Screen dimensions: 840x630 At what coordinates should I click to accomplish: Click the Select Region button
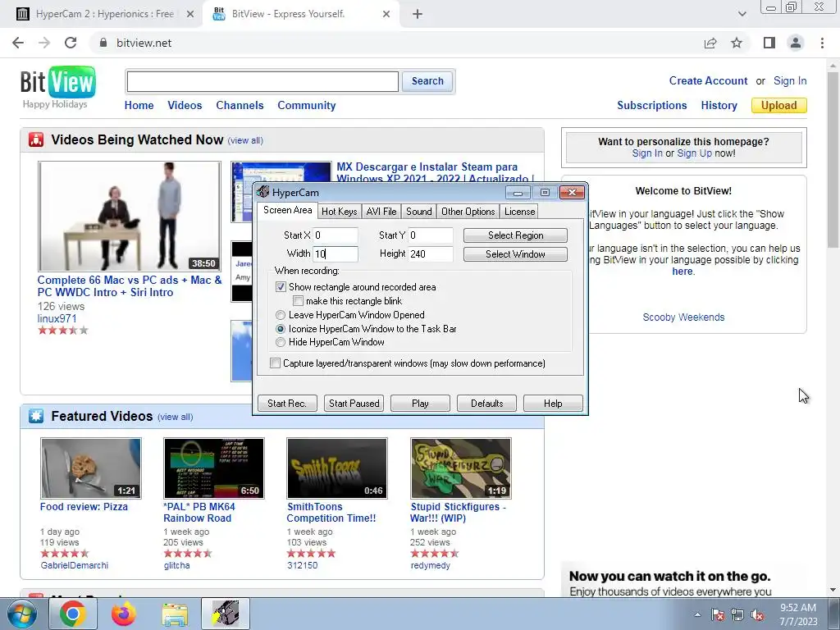[515, 235]
